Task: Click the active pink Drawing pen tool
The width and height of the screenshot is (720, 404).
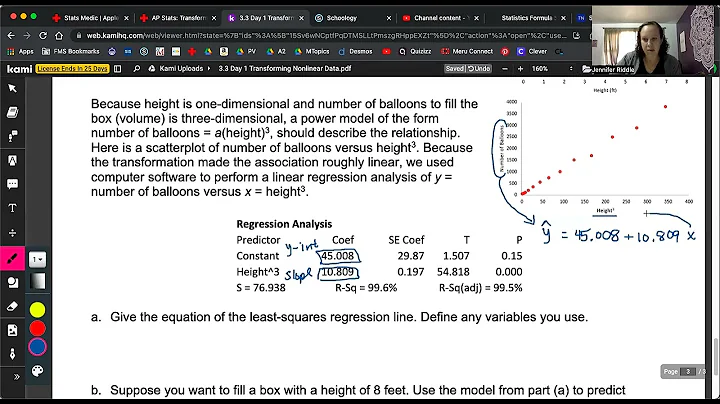Action: 12,258
